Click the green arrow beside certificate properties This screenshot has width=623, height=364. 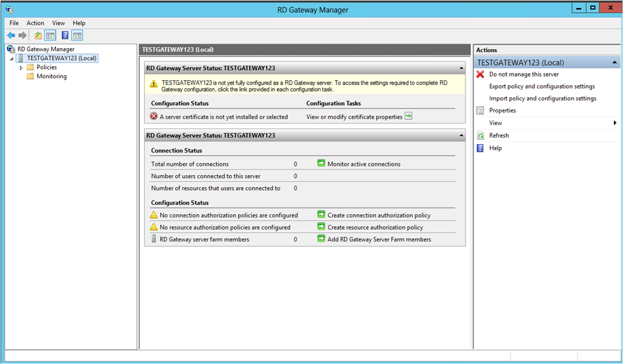coord(408,116)
